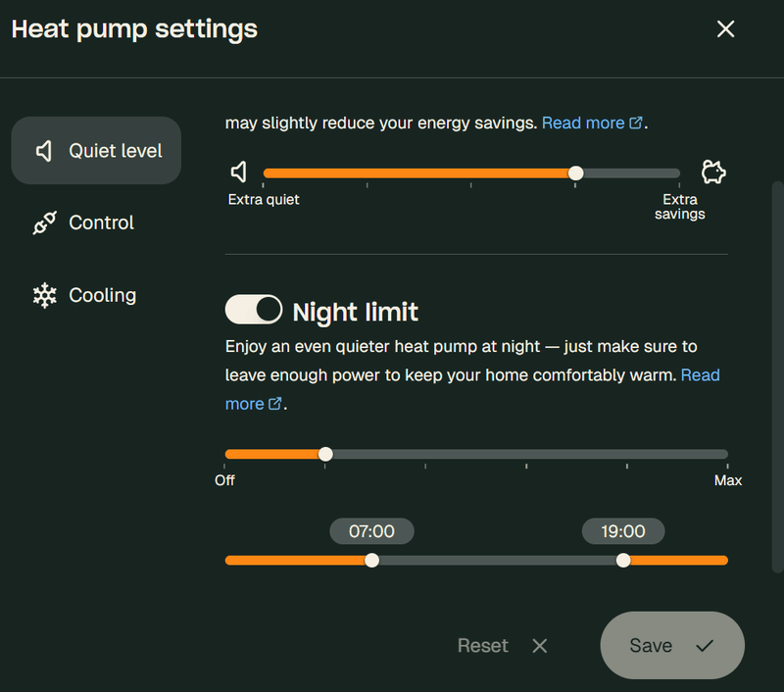This screenshot has height=692, width=784.
Task: Close the Heat pump settings dialog
Action: [x=725, y=29]
